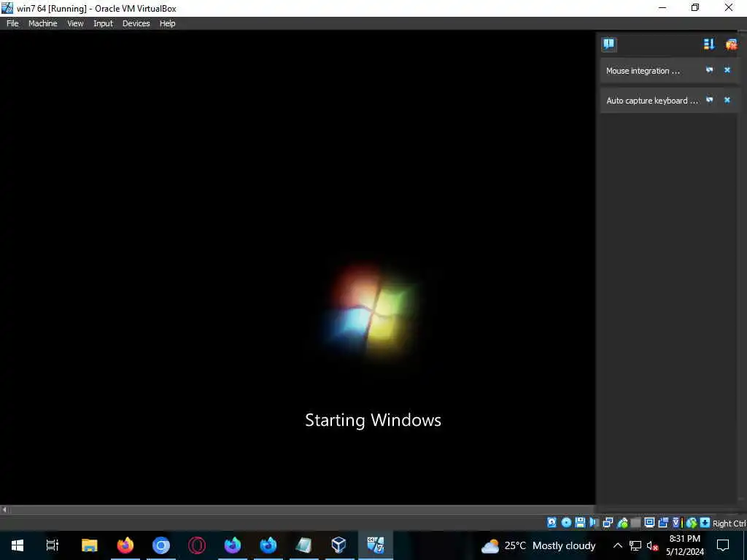Click the delete all notifications icon
The width and height of the screenshot is (747, 560).
(x=731, y=44)
